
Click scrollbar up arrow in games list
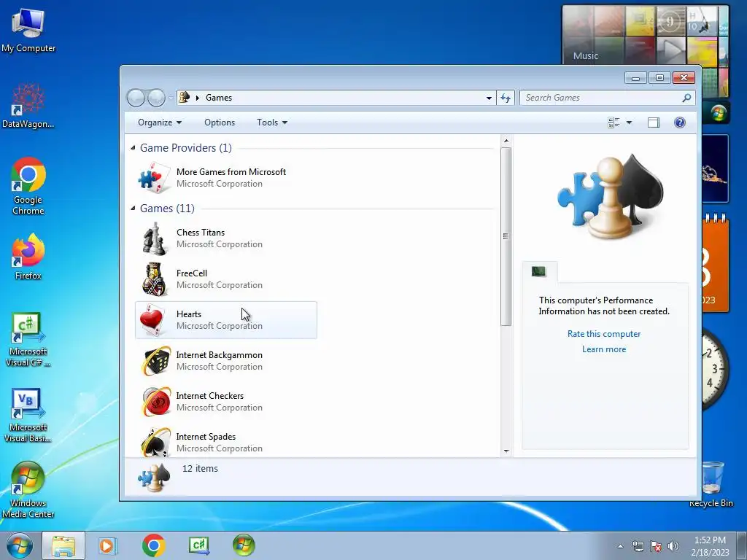506,141
